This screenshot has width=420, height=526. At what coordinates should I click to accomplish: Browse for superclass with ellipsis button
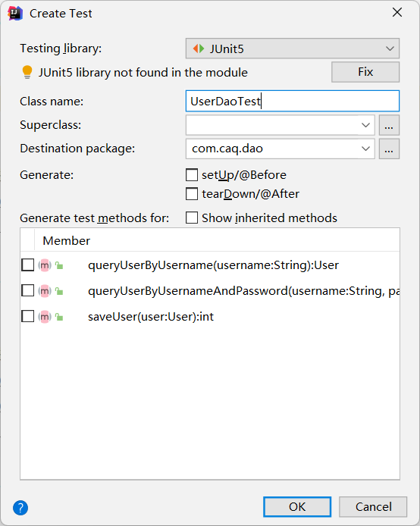(389, 126)
